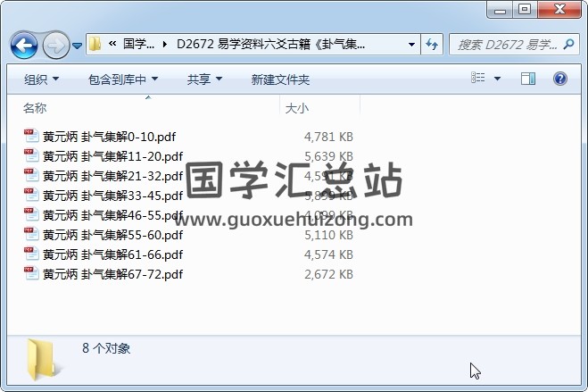Open the 包含到库中 menu
Screen dimensions: 588x392
123,79
